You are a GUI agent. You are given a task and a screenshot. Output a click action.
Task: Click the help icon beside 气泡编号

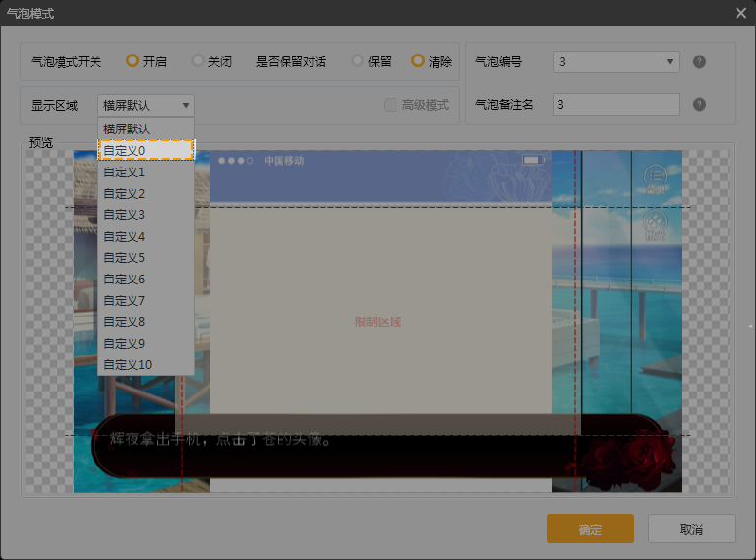tap(699, 62)
